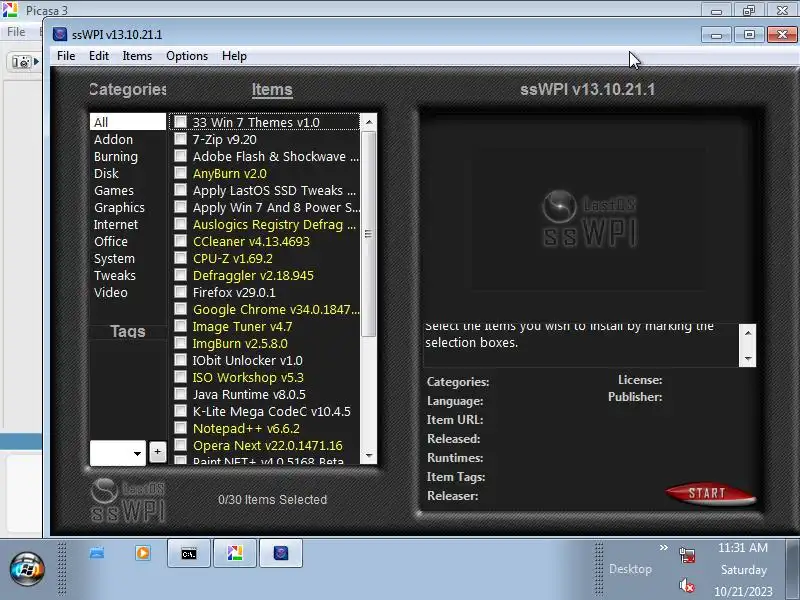Select K-Lite Mega Codec v10.4.5 item
This screenshot has width=800, height=600.
tap(271, 411)
